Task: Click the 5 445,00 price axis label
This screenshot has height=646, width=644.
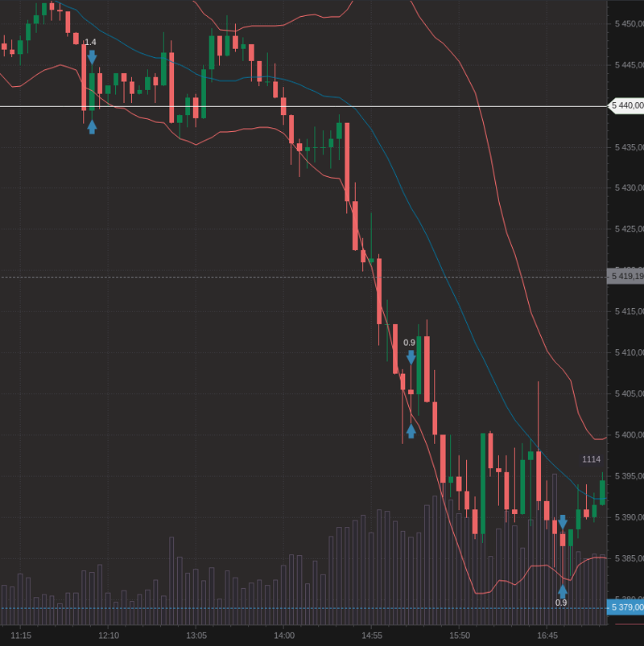Action: [630, 65]
